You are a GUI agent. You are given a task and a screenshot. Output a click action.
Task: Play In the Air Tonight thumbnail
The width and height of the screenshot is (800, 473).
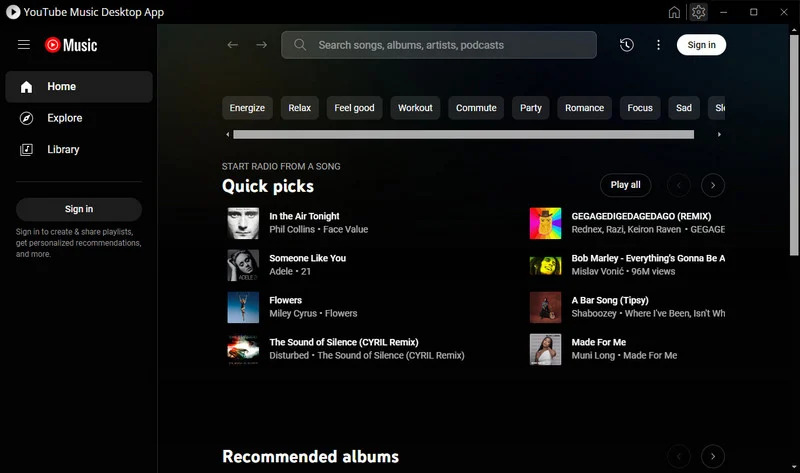(x=243, y=223)
